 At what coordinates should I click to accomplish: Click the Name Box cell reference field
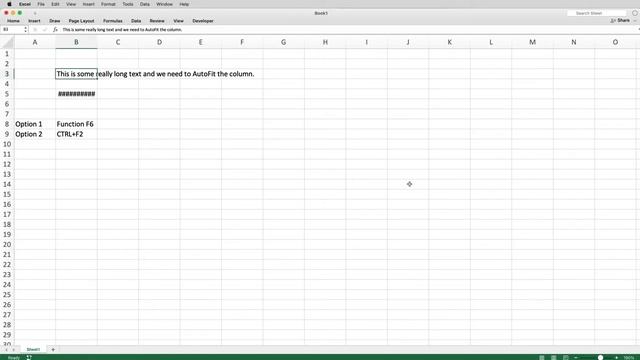point(12,30)
